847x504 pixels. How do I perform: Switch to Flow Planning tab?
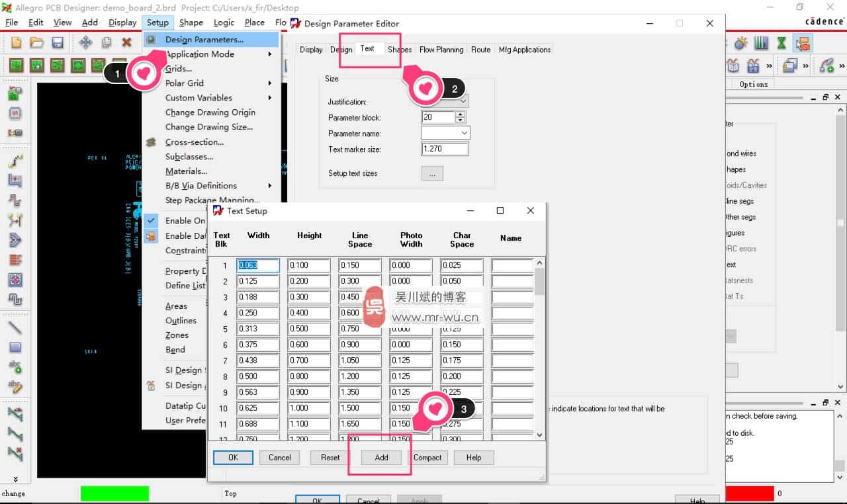pyautogui.click(x=441, y=50)
